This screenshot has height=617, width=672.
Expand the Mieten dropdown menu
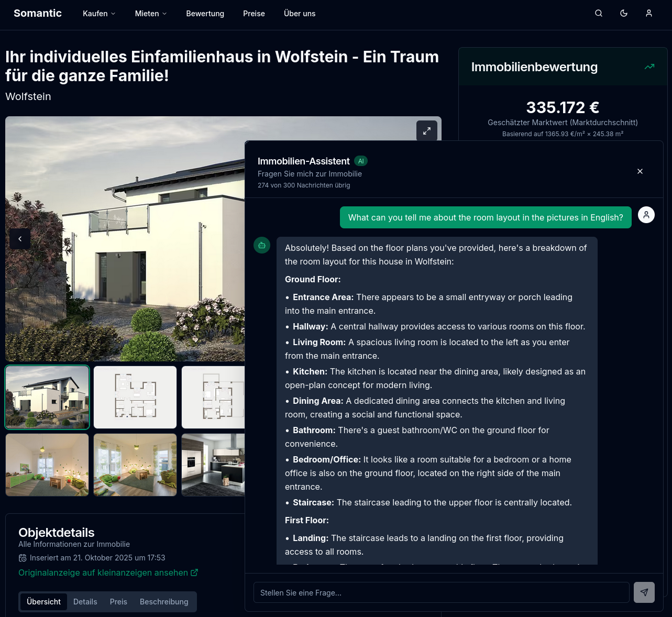coord(151,14)
